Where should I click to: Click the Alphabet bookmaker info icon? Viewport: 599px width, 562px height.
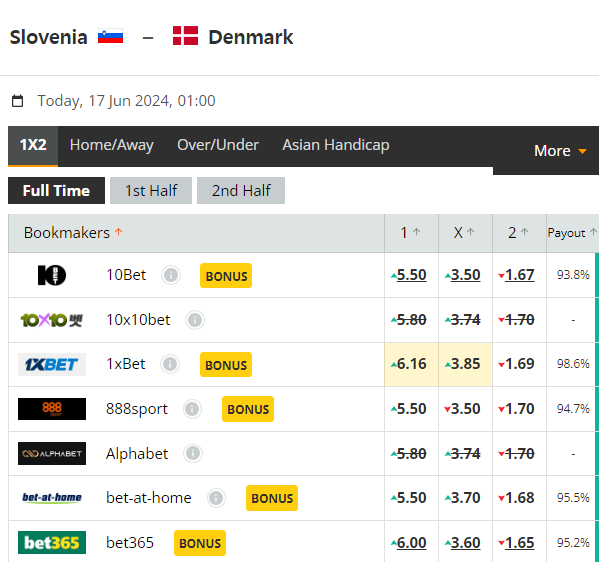coord(193,453)
